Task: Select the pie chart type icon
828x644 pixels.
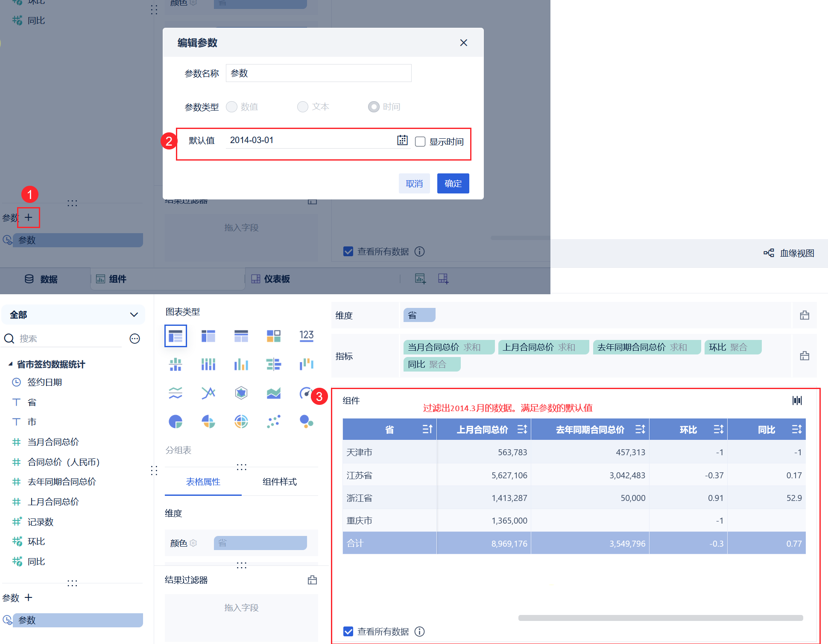Action: [176, 422]
